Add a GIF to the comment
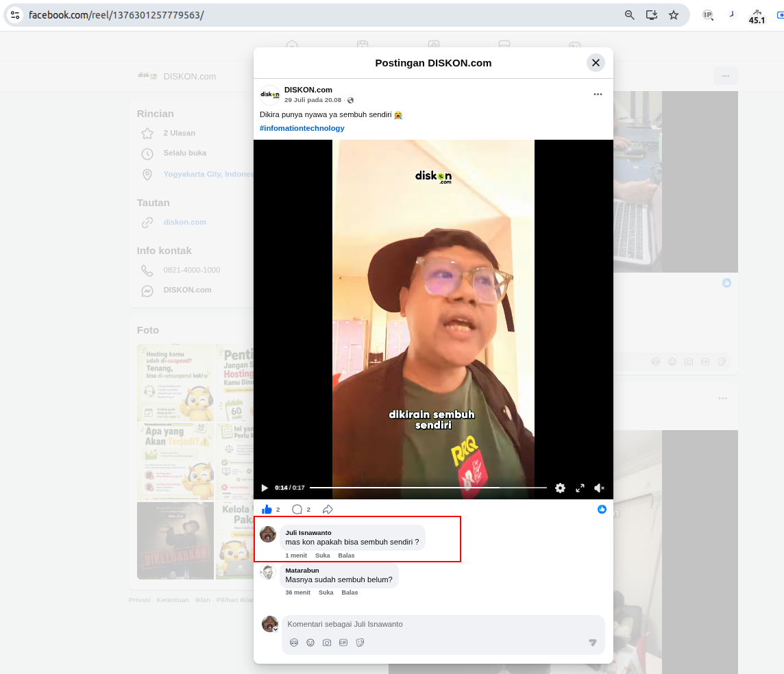 [343, 642]
